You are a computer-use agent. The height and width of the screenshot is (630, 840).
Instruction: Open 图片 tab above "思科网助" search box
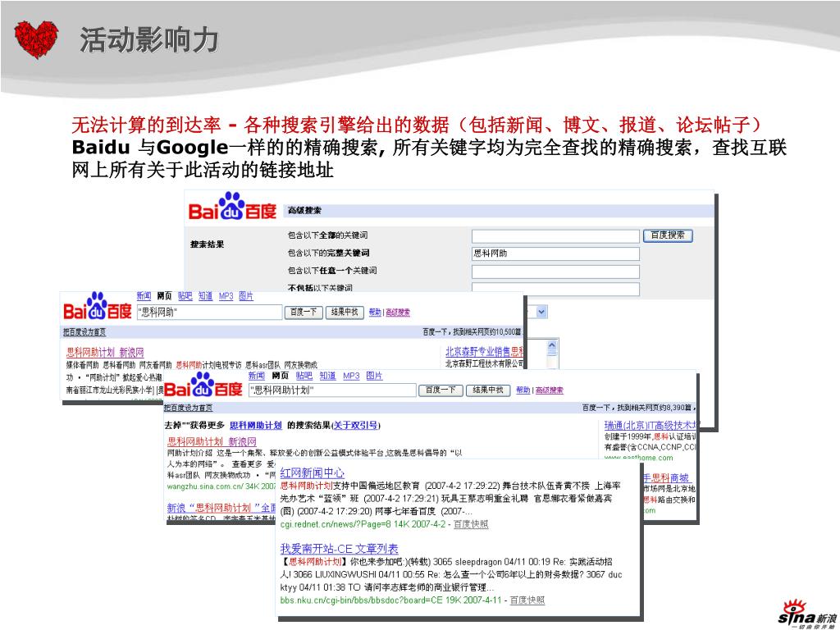(x=246, y=295)
